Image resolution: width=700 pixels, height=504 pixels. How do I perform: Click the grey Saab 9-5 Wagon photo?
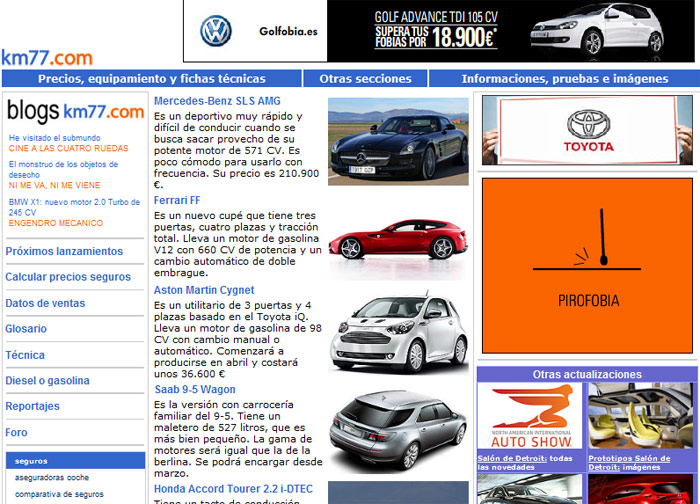[398, 430]
